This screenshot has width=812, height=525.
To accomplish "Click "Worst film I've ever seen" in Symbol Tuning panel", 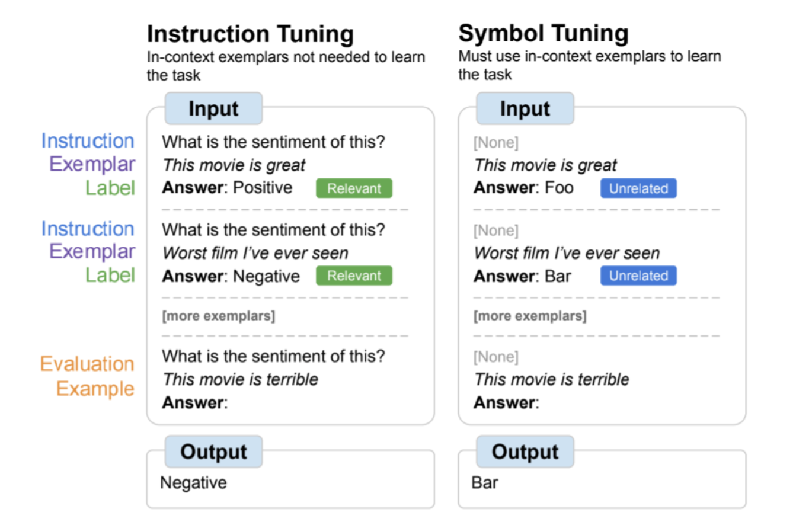I will tap(566, 253).
